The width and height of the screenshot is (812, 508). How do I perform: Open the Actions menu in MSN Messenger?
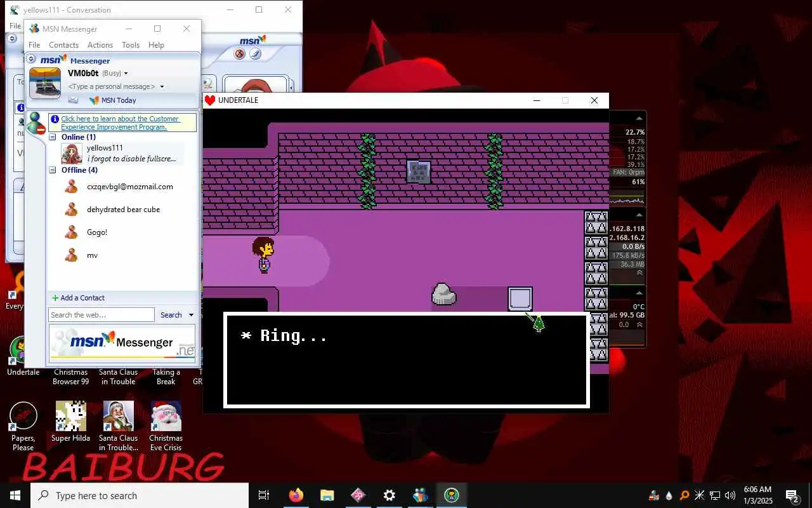coord(100,45)
